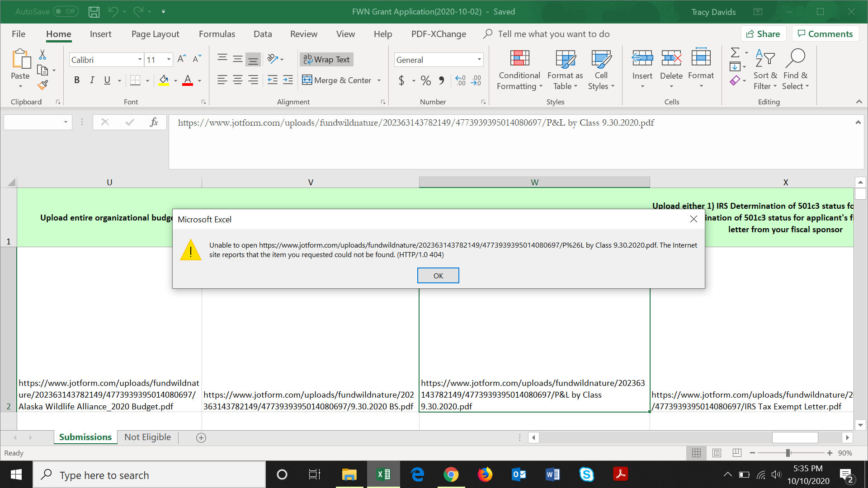Apply bold formatting to selected cell
Image resolution: width=868 pixels, height=488 pixels.
(77, 80)
